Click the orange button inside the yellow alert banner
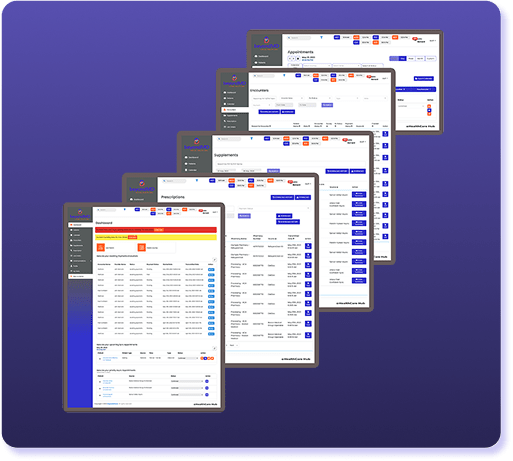The width and height of the screenshot is (513, 461). coord(132,237)
